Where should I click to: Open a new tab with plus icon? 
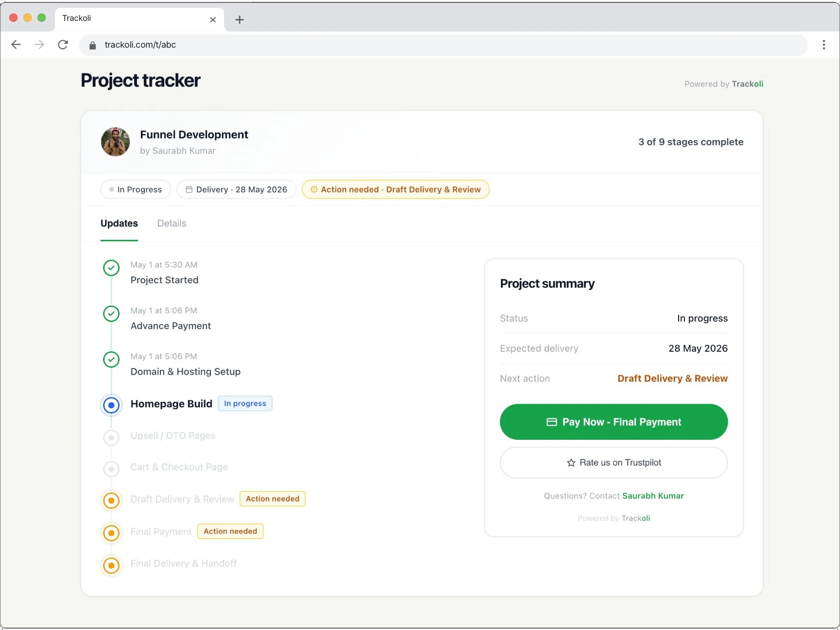pos(239,19)
